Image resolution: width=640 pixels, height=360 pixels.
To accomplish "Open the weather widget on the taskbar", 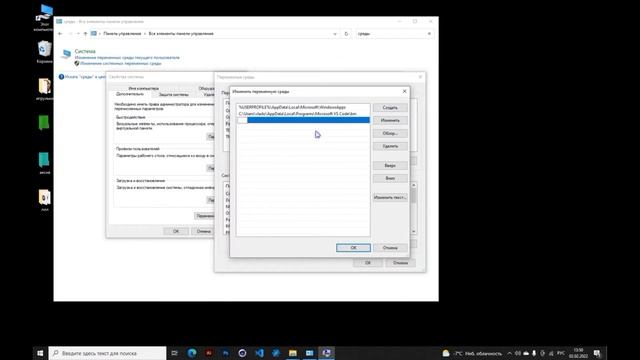I will 472,353.
